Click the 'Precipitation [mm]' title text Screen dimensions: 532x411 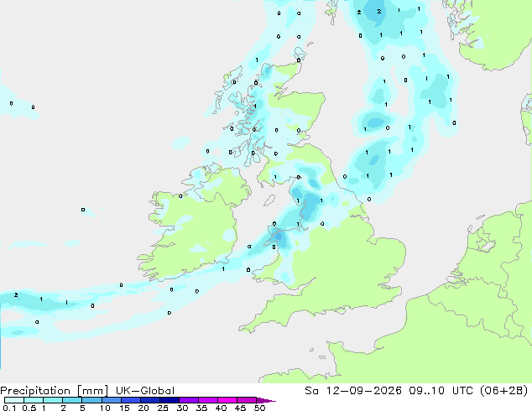point(55,391)
